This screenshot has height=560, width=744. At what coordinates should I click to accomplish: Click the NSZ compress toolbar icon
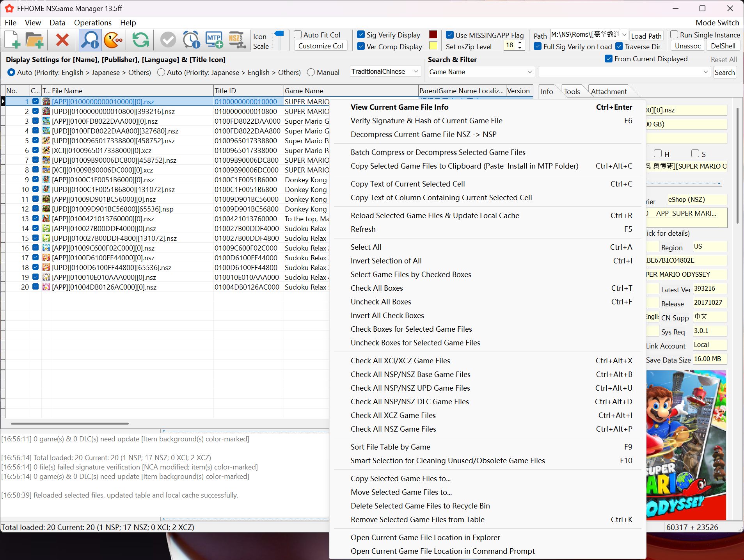237,40
